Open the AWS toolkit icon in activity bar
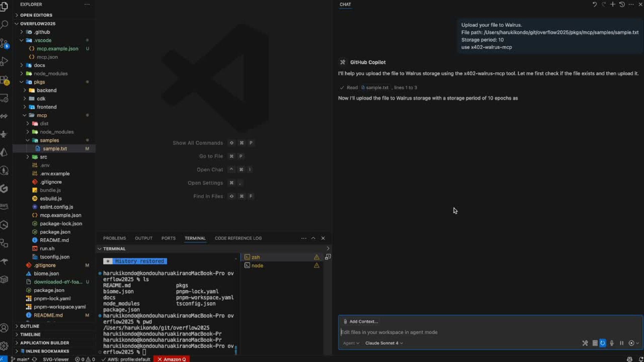This screenshot has height=362, width=644. pyautogui.click(x=4, y=206)
